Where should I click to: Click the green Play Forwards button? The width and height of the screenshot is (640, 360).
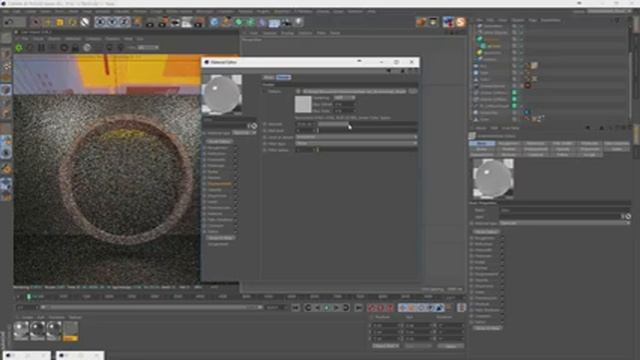(x=327, y=308)
